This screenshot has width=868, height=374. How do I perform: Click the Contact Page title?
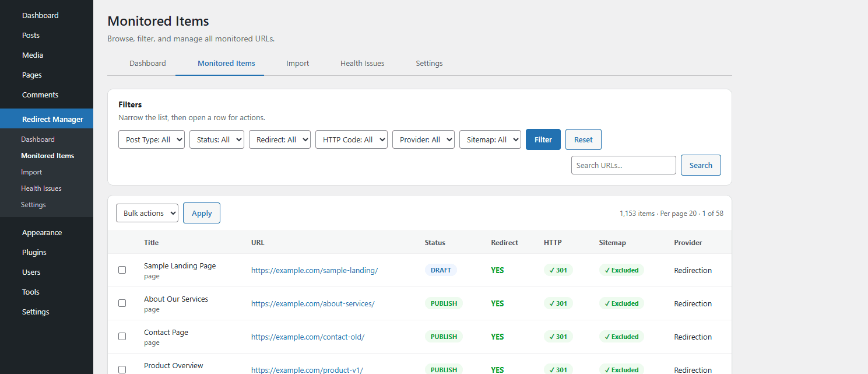click(166, 332)
